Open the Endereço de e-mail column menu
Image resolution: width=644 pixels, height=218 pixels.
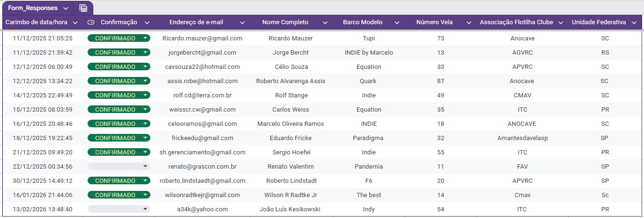242,22
